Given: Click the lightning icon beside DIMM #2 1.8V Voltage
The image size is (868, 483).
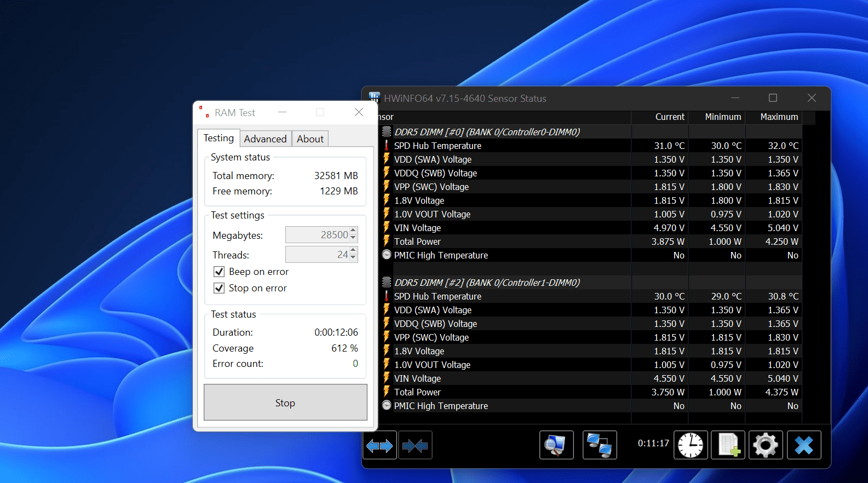Looking at the screenshot, I should [x=387, y=350].
